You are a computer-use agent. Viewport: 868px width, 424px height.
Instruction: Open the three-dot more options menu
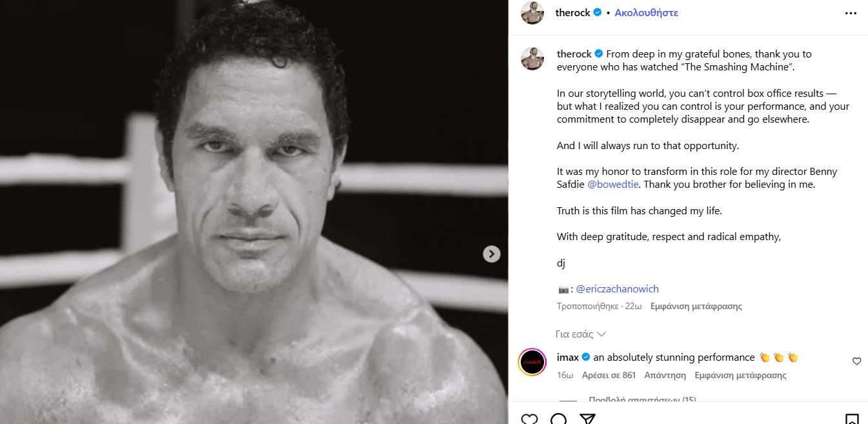point(851,13)
